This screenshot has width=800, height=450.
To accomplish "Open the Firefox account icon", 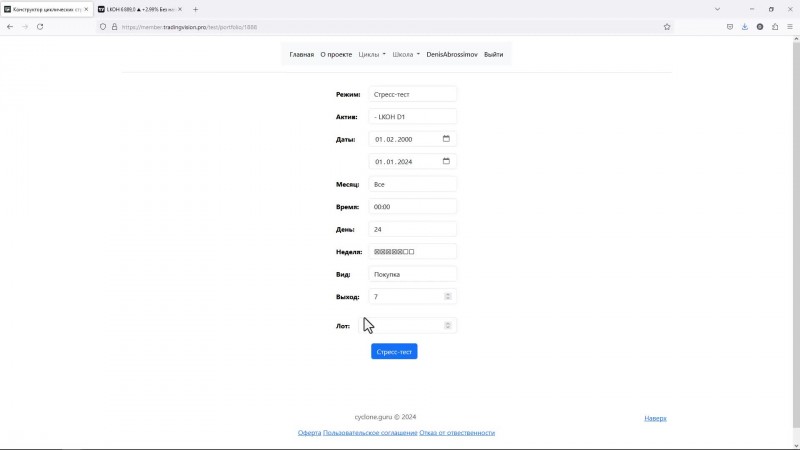I will pyautogui.click(x=760, y=27).
